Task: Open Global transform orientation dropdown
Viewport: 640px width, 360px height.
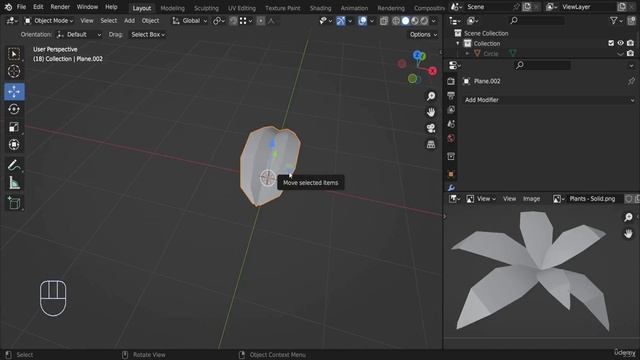Action: 190,20
